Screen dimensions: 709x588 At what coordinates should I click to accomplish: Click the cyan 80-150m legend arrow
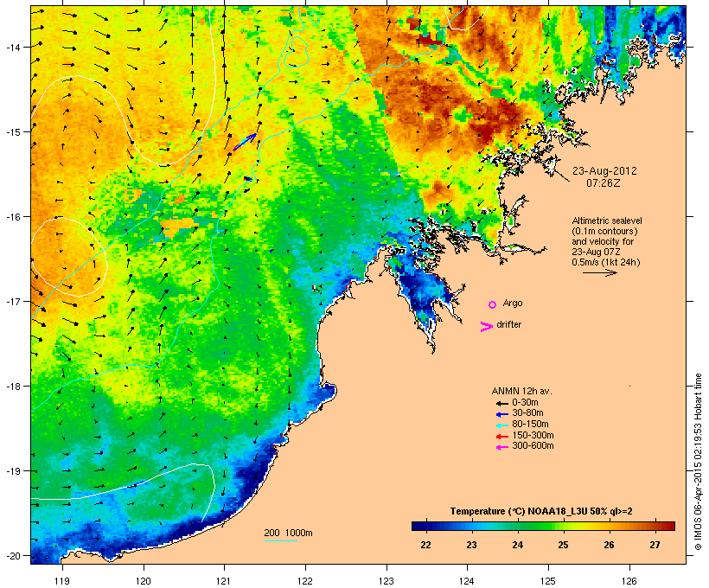pyautogui.click(x=501, y=425)
